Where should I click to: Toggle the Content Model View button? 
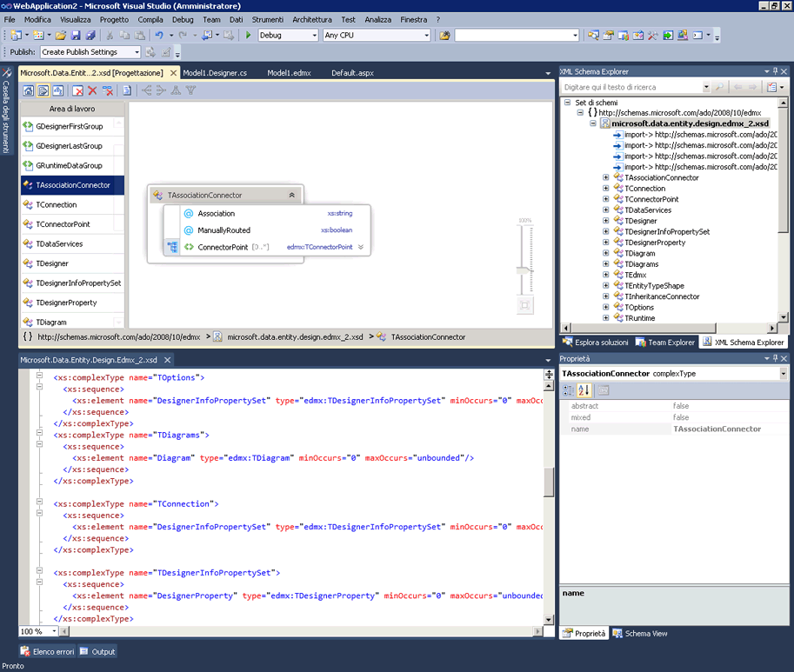click(x=43, y=90)
